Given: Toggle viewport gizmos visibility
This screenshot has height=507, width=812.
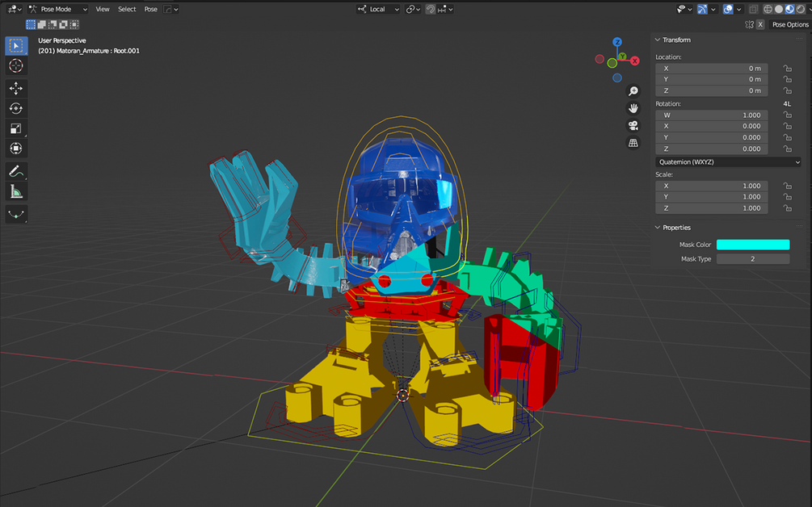Looking at the screenshot, I should click(702, 9).
